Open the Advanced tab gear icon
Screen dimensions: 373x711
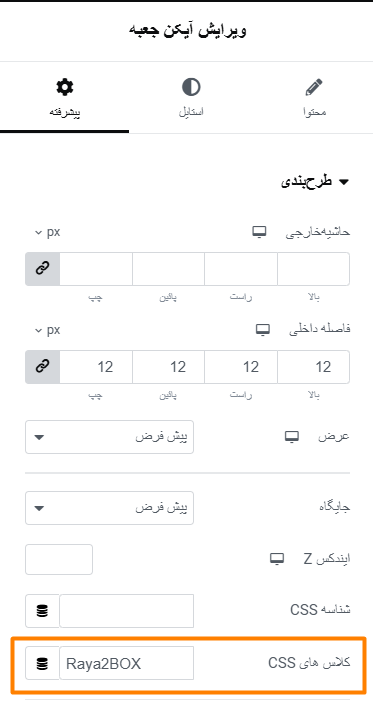[64, 87]
